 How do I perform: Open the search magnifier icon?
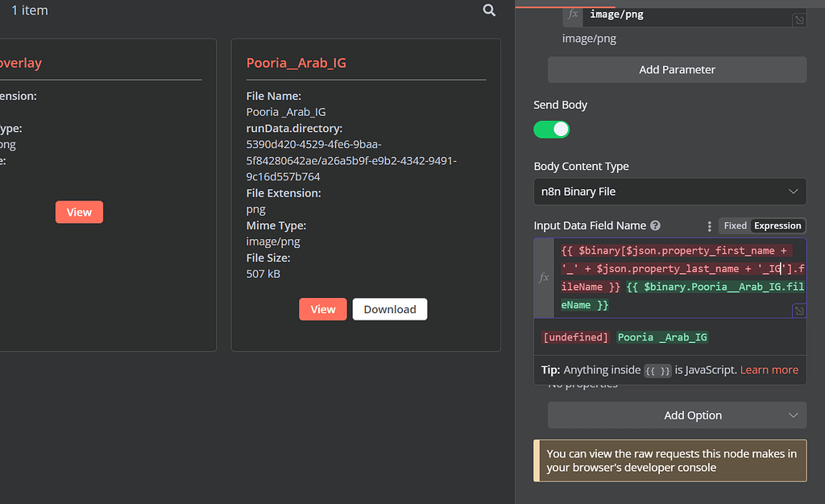pyautogui.click(x=489, y=10)
